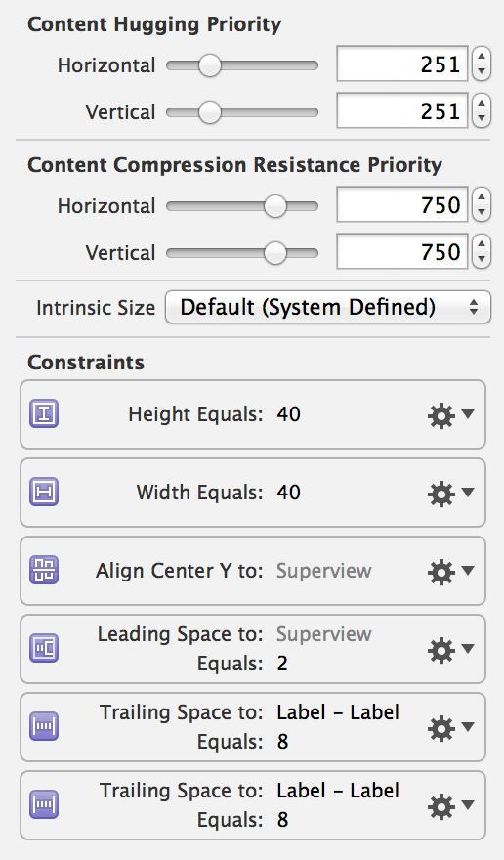Click the Width Equals constraint icon
This screenshot has width=504, height=860.
point(44,492)
